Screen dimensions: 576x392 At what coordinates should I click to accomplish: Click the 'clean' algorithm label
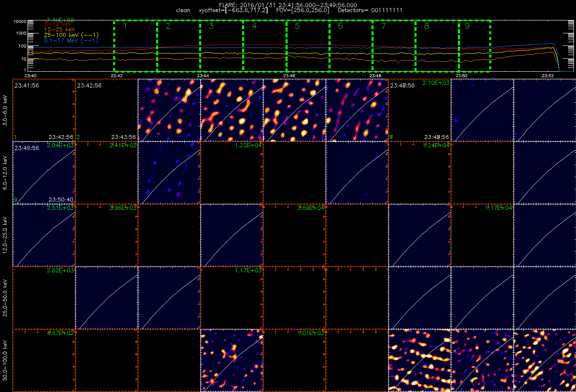183,10
